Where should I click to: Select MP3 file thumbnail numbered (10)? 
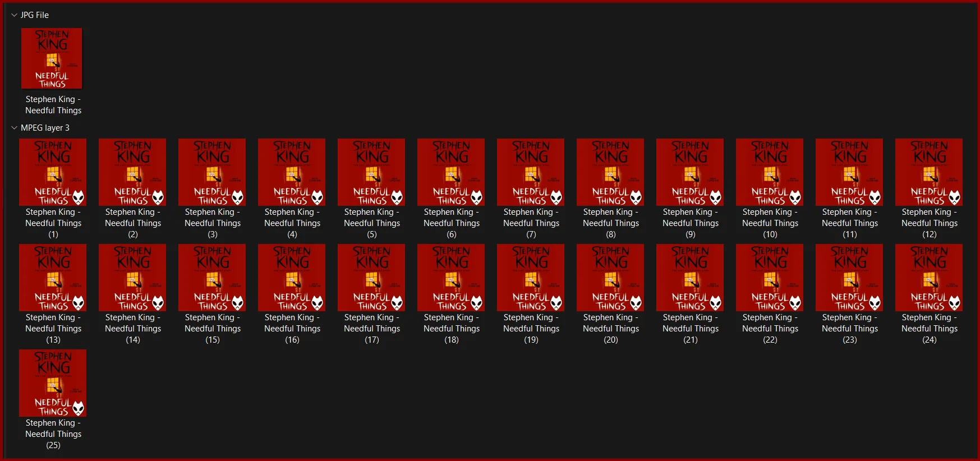[770, 172]
